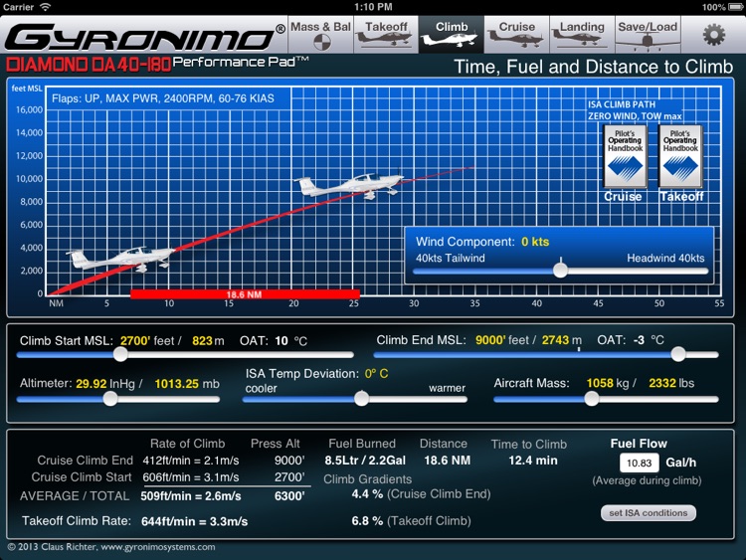Go to the Landing tab
The image size is (746, 560).
[x=582, y=34]
